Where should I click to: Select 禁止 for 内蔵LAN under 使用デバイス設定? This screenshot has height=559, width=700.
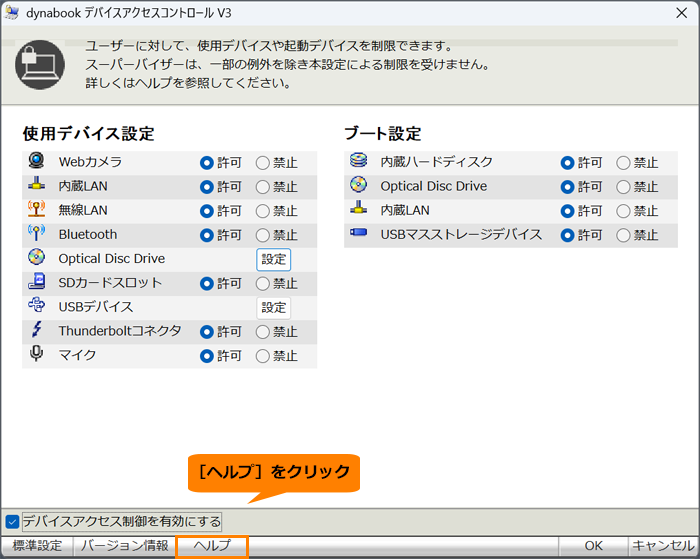[x=262, y=187]
